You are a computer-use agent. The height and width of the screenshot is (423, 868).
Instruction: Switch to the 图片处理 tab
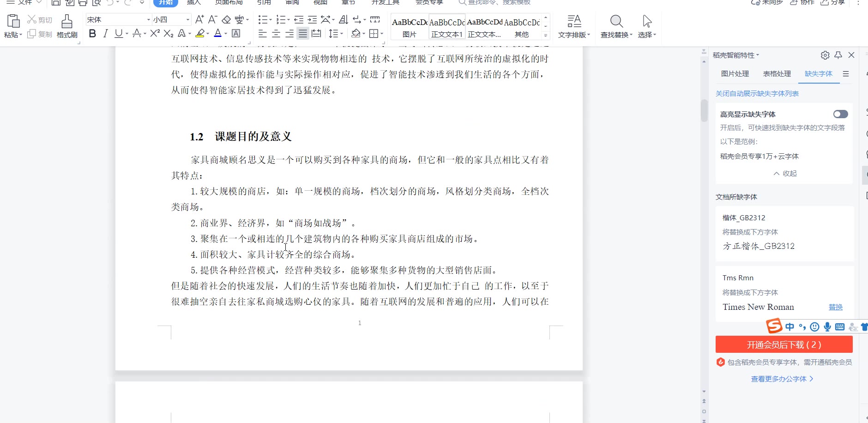click(x=735, y=74)
